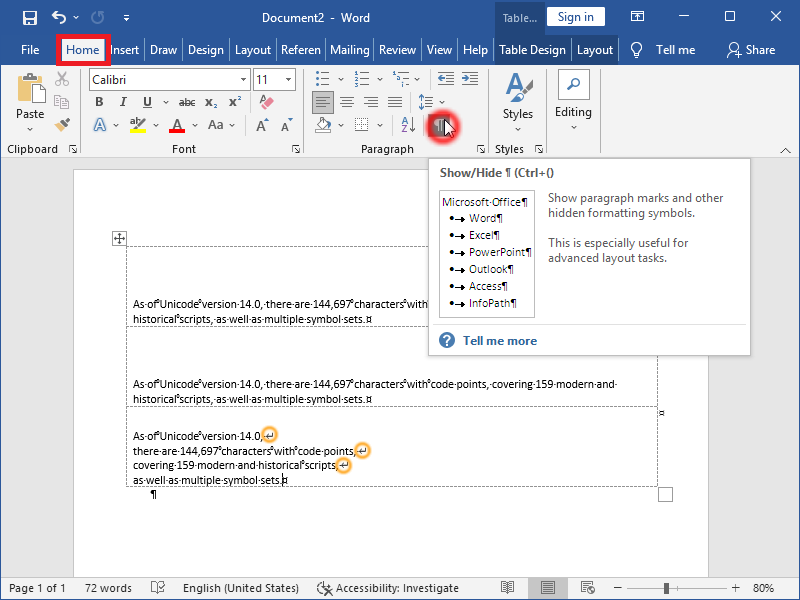Zoom in using the zoom slider plus
Viewport: 800px width, 600px height.
[x=736, y=588]
